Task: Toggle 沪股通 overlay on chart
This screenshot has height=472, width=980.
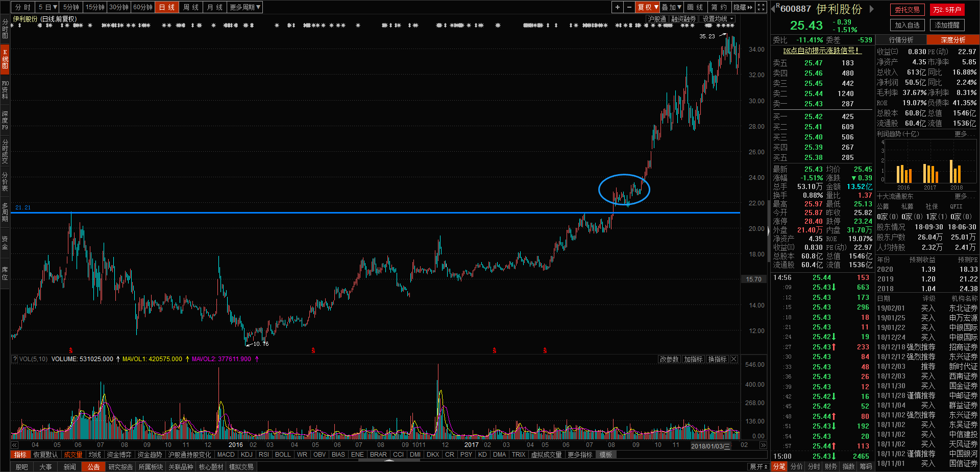Action: click(x=657, y=19)
